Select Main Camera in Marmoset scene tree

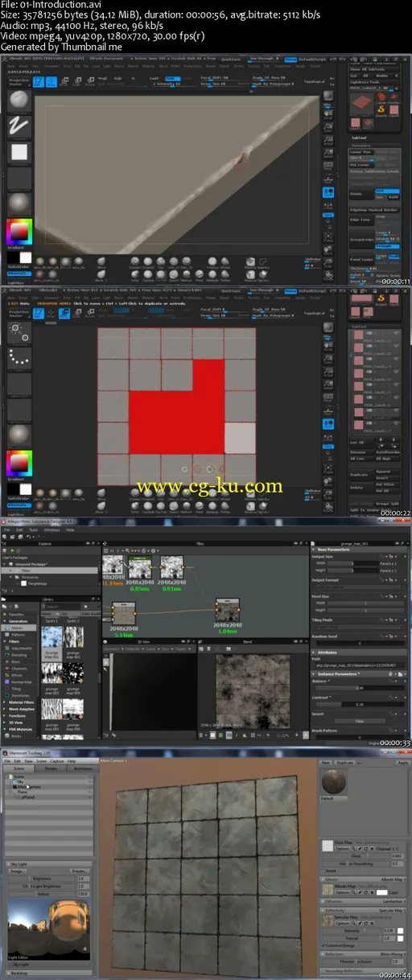29,787
